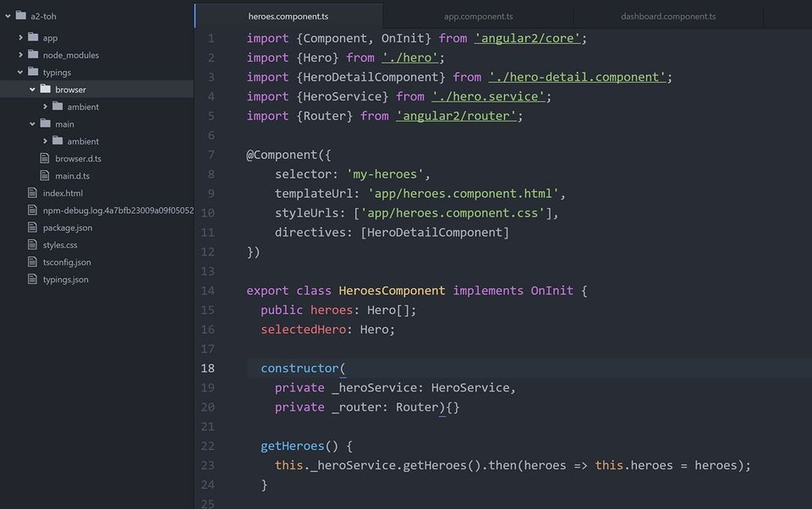Click the folder icon next to browser
The width and height of the screenshot is (812, 509).
(47, 89)
